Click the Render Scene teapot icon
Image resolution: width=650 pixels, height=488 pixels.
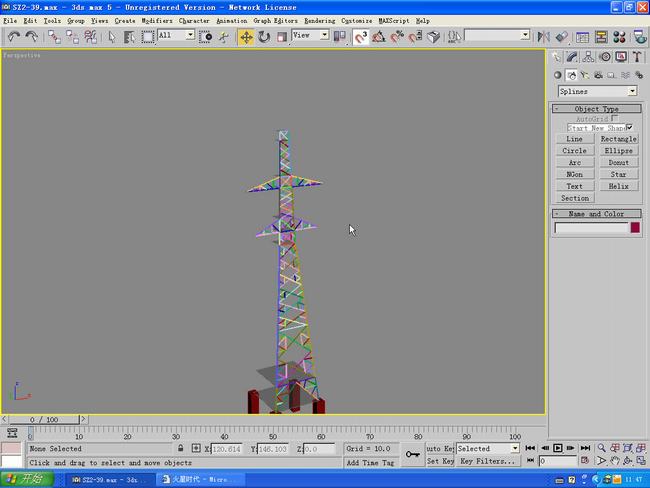click(x=640, y=37)
